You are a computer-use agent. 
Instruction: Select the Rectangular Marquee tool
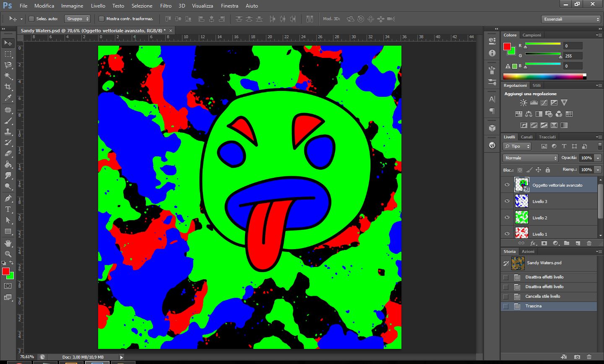[x=8, y=54]
